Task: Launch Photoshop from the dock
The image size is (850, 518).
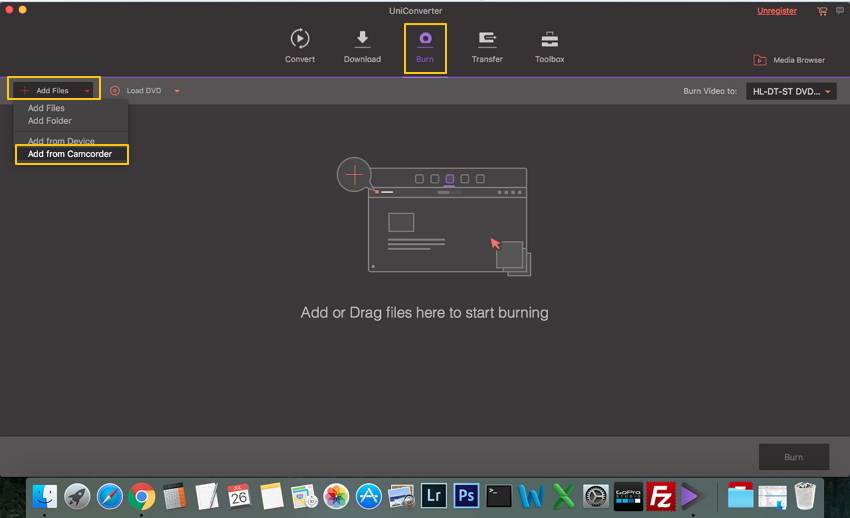Action: [466, 496]
